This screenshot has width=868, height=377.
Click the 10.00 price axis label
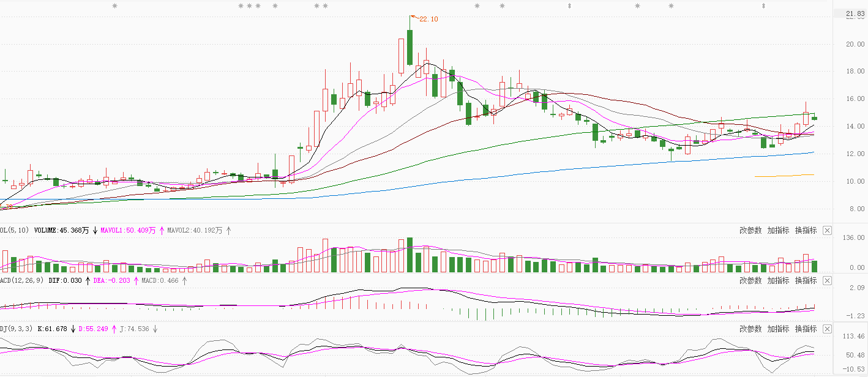[x=855, y=182]
